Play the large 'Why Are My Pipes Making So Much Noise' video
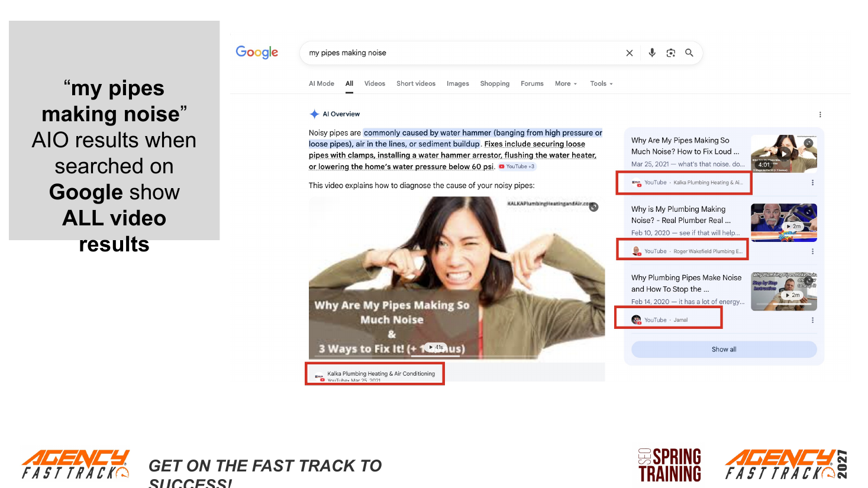 click(457, 277)
